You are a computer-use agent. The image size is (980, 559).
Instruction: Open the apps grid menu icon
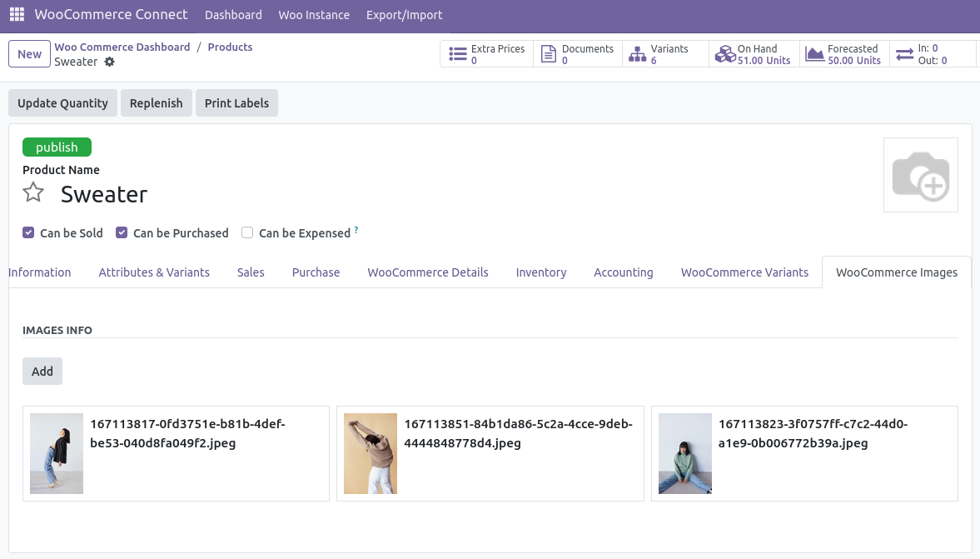click(17, 15)
